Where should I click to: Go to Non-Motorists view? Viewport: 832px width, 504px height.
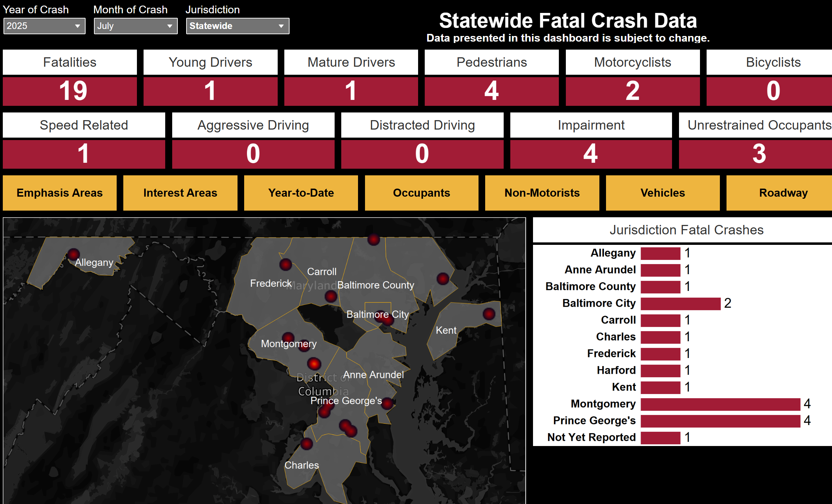point(542,193)
